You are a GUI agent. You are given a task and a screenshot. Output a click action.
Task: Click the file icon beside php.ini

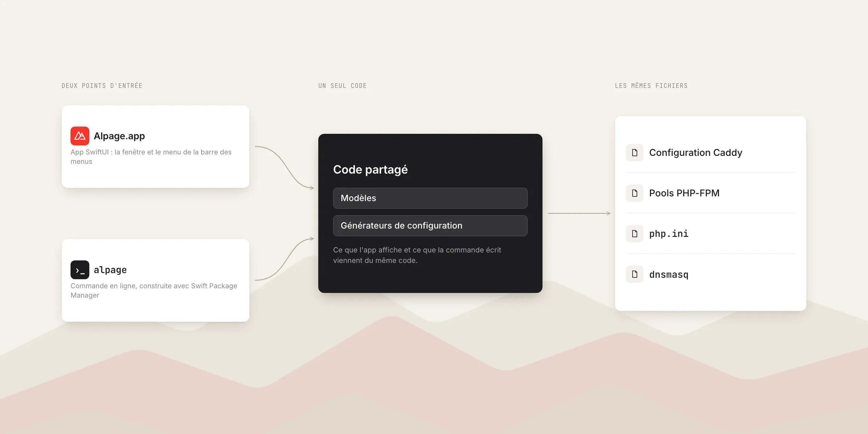[635, 234]
